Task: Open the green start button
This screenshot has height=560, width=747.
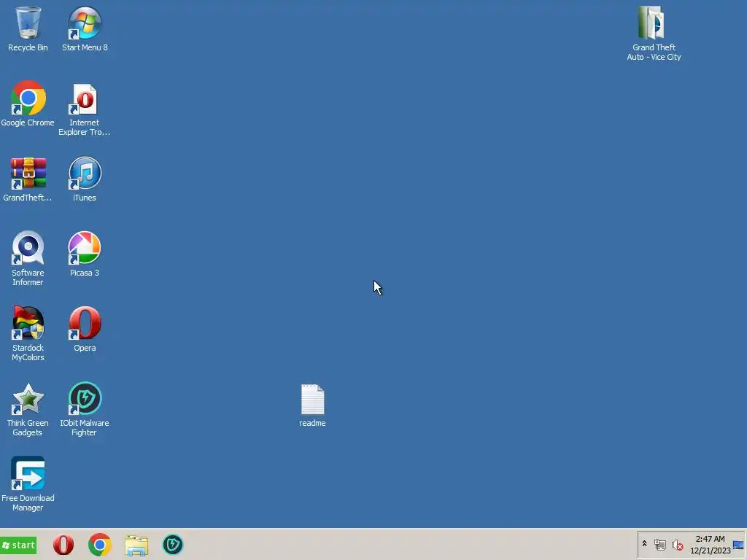Action: [x=18, y=545]
